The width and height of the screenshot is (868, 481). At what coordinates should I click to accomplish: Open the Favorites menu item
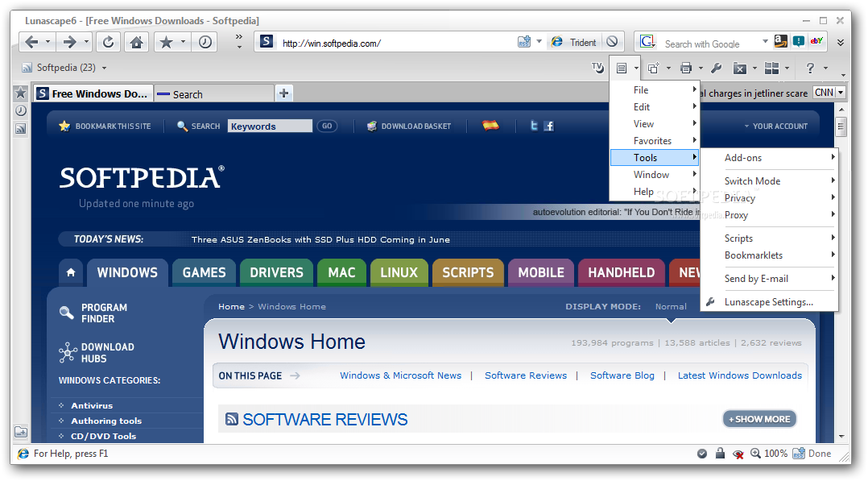(654, 141)
